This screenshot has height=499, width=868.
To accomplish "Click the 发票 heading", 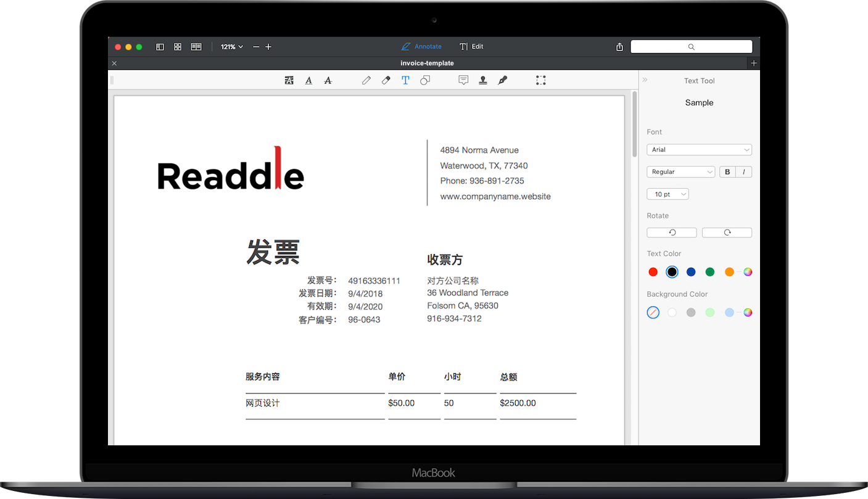I will click(x=273, y=252).
